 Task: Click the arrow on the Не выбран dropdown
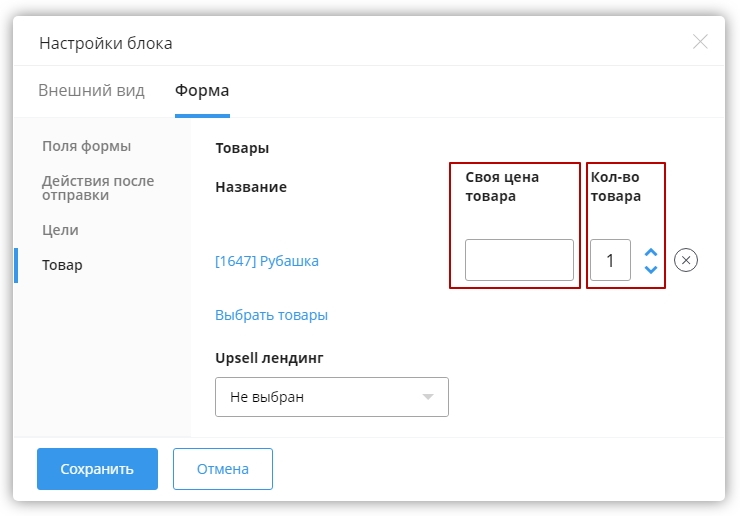click(428, 397)
